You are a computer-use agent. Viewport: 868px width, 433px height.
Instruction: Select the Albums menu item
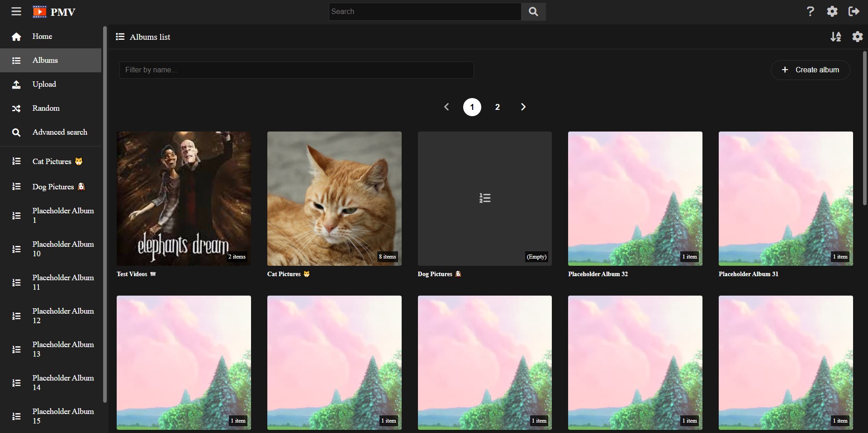(x=51, y=61)
